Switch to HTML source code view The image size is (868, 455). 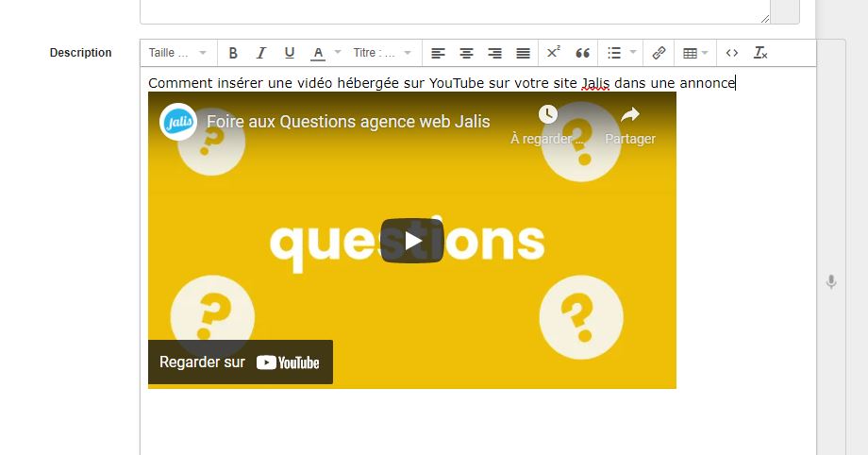[x=732, y=53]
